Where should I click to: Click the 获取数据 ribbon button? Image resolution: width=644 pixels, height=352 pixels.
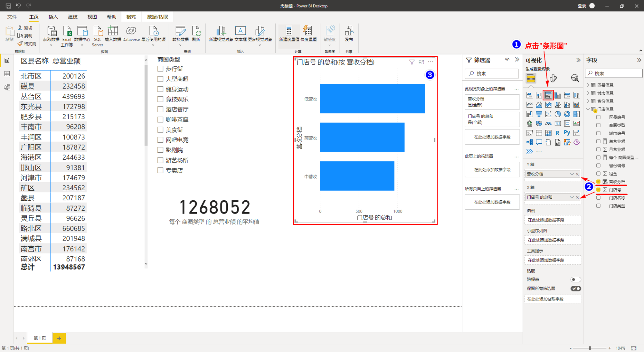coord(51,35)
